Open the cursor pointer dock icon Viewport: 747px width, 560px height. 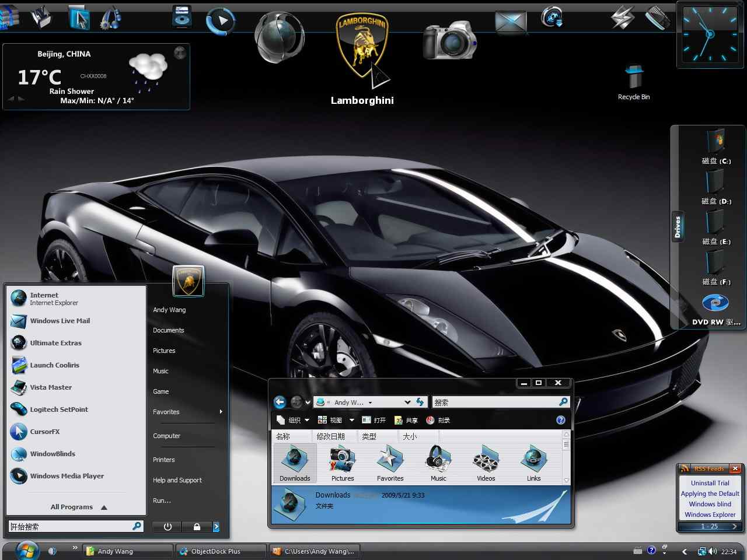[x=78, y=17]
